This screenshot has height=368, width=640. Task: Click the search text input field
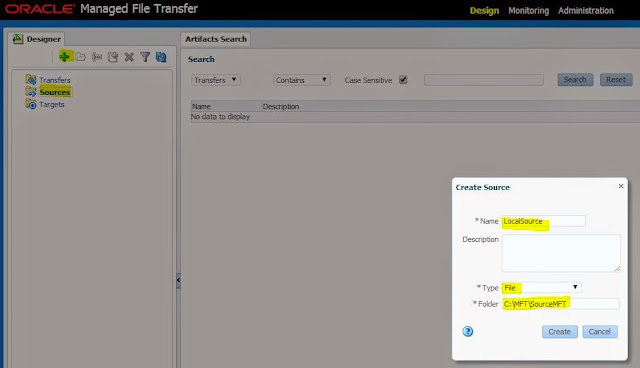[x=484, y=80]
